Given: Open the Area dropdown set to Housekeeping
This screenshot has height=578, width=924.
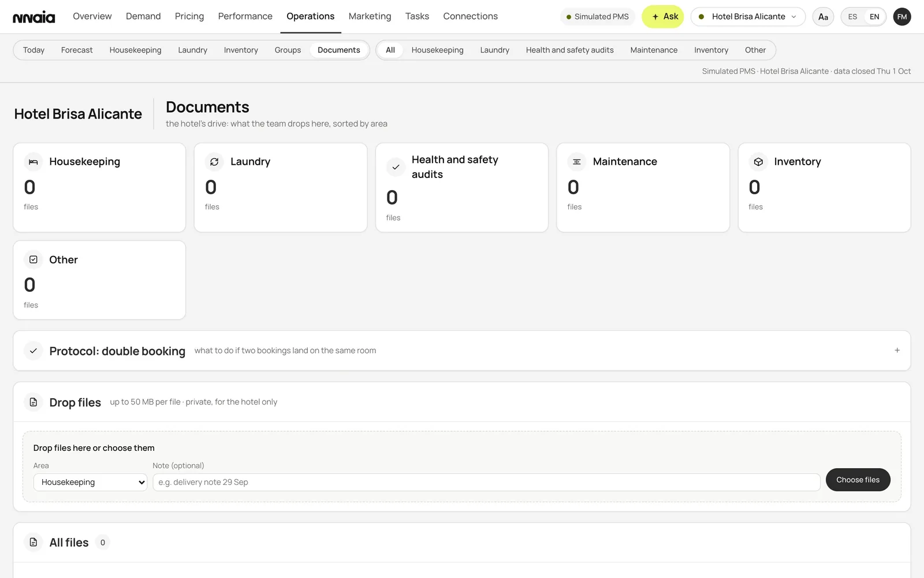Looking at the screenshot, I should (91, 482).
